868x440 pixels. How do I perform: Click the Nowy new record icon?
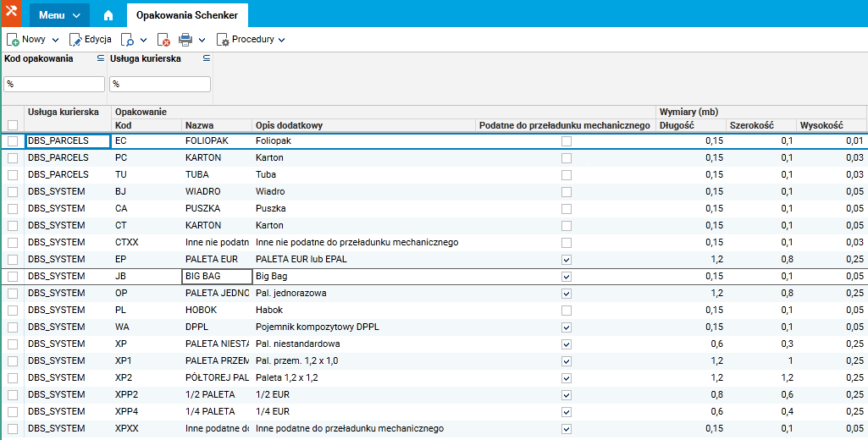[x=14, y=40]
